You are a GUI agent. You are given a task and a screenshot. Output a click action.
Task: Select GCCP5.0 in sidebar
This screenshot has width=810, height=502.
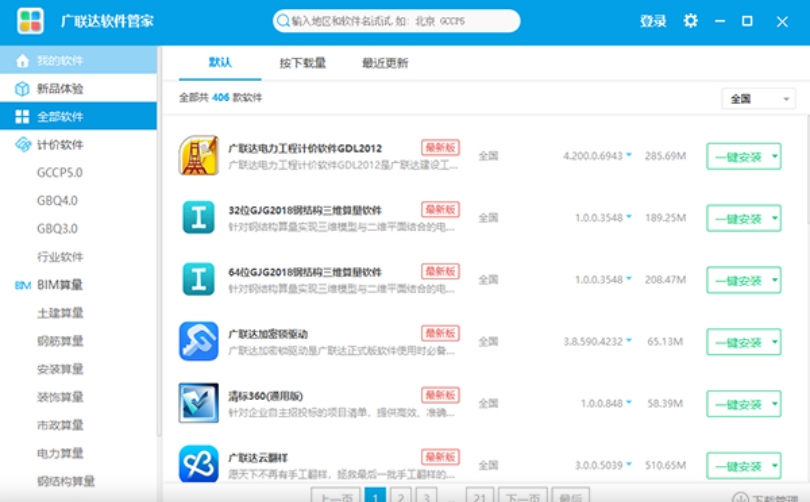click(x=60, y=172)
